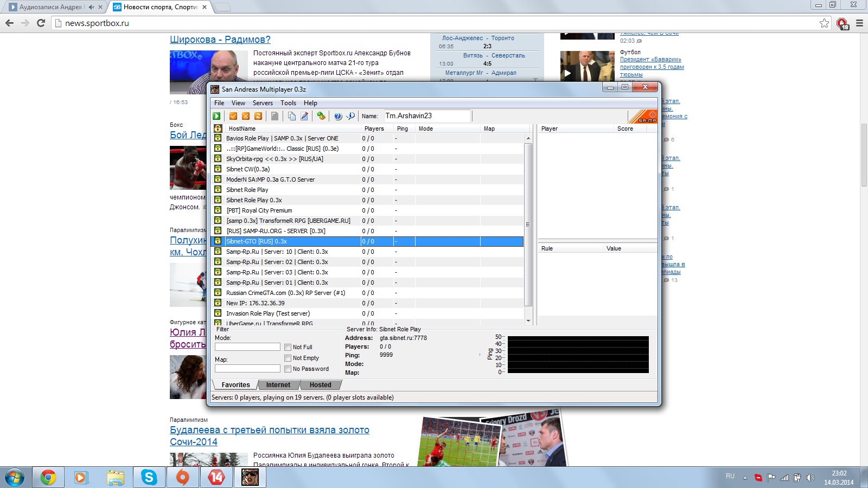Switch to the Internet tab
868x488 pixels.
[x=278, y=385]
